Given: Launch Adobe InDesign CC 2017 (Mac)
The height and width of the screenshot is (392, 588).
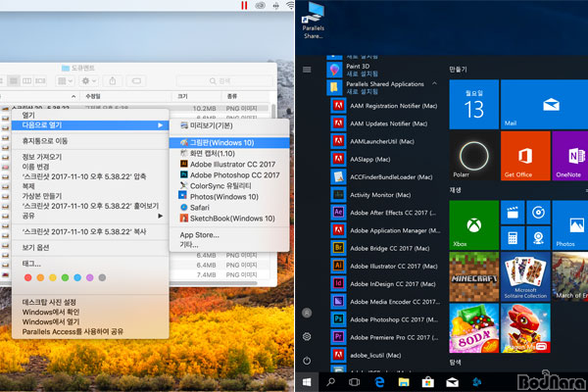Looking at the screenshot, I should pos(385,284).
